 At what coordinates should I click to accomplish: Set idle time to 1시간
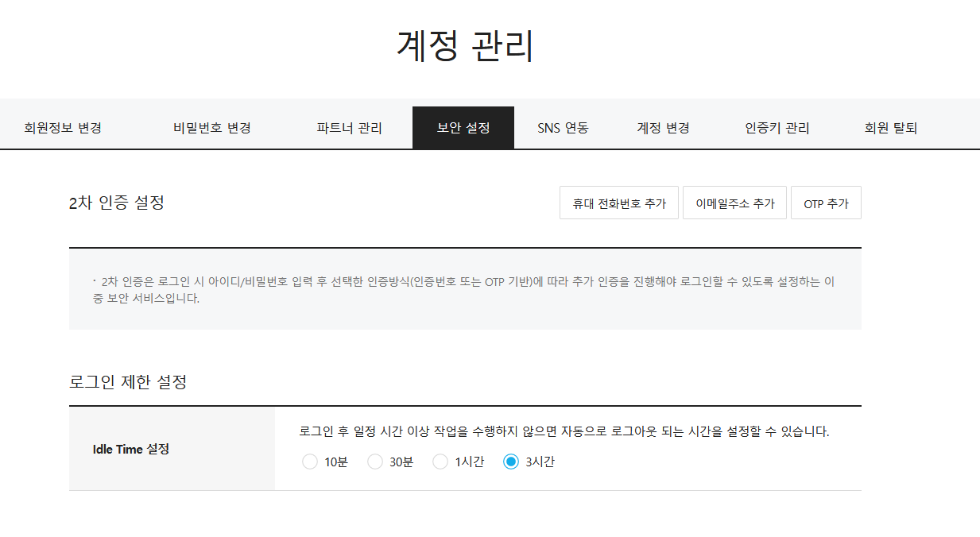click(x=440, y=462)
